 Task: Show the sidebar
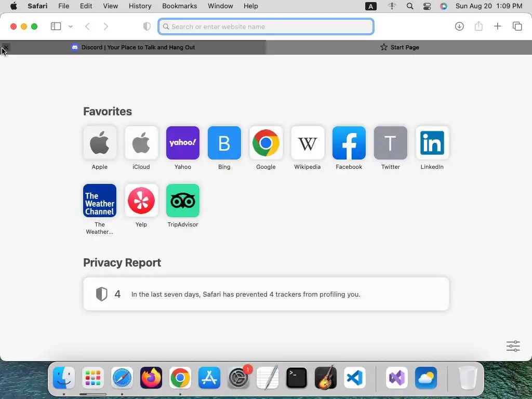56,26
